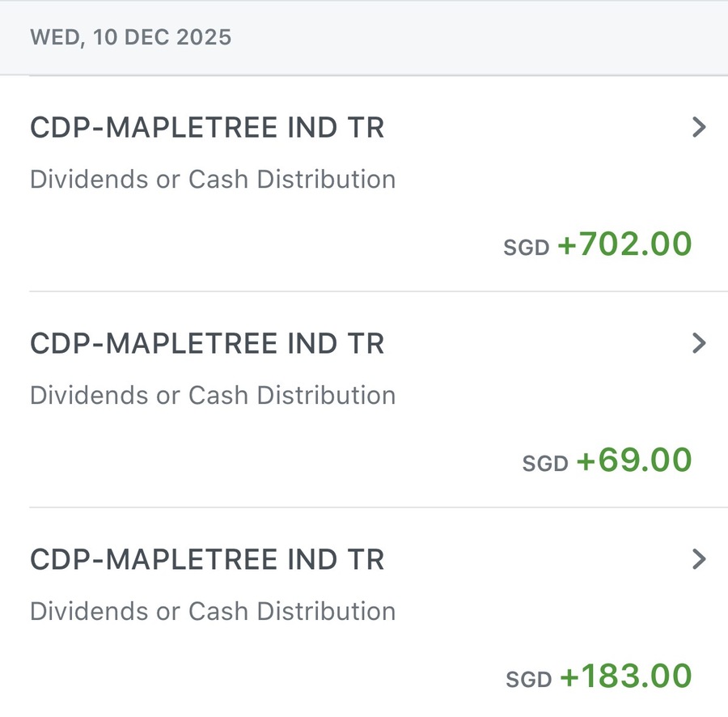Select the SGD label beside +702.00
Viewport: 728px width, 717px height.
(527, 248)
